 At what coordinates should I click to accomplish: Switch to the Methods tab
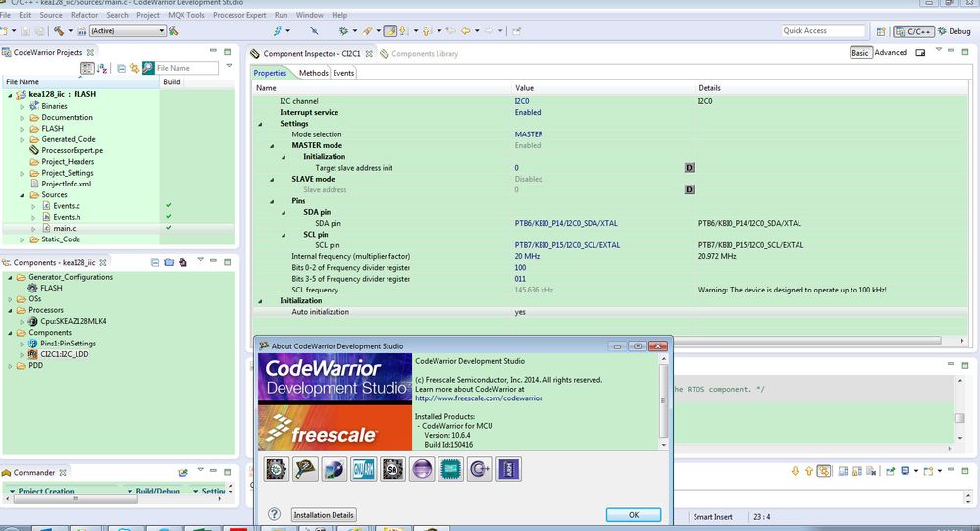(x=313, y=73)
